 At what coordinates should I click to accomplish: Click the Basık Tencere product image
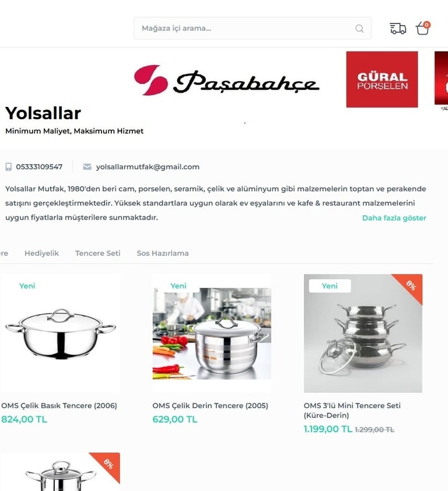[60, 333]
